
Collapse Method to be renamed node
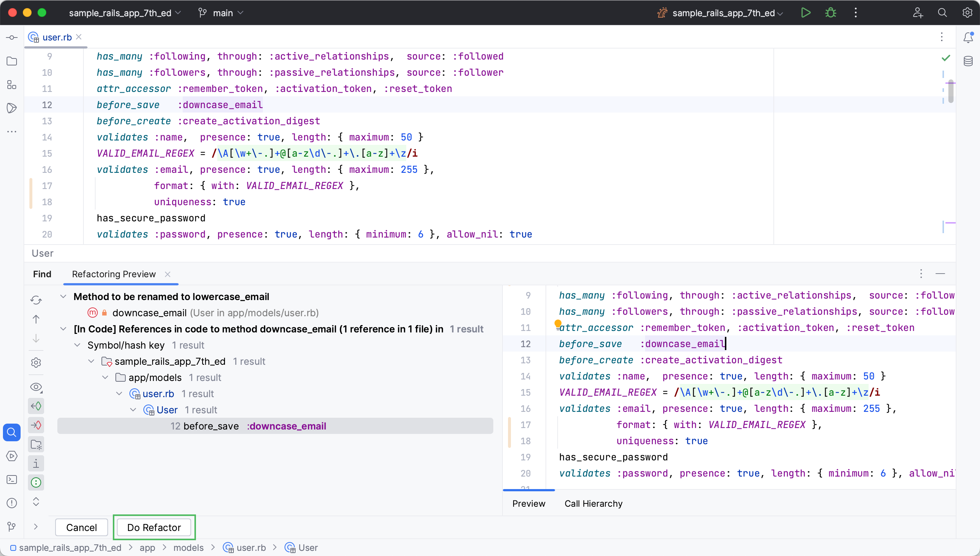coord(63,297)
